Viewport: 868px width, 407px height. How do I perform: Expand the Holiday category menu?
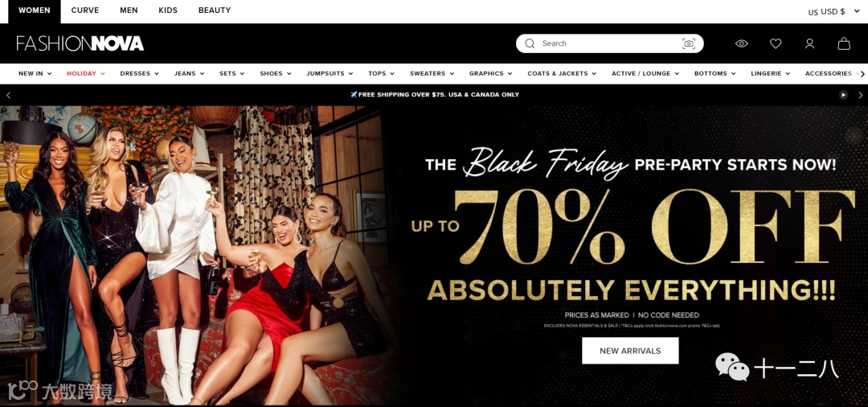(86, 73)
